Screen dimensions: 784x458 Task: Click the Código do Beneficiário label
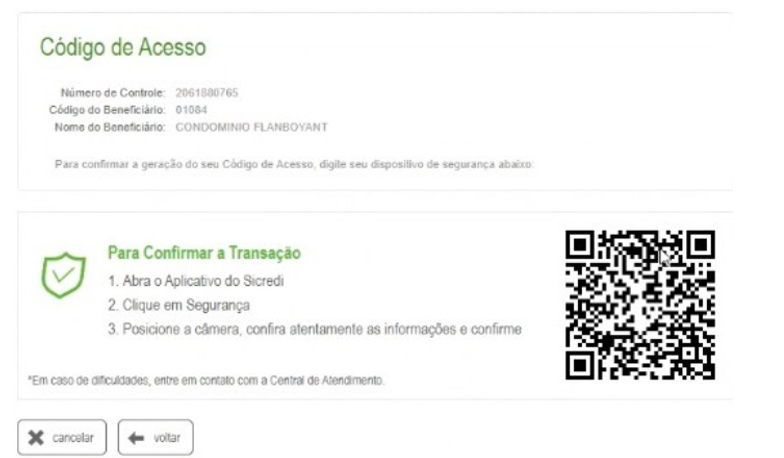pos(107,110)
